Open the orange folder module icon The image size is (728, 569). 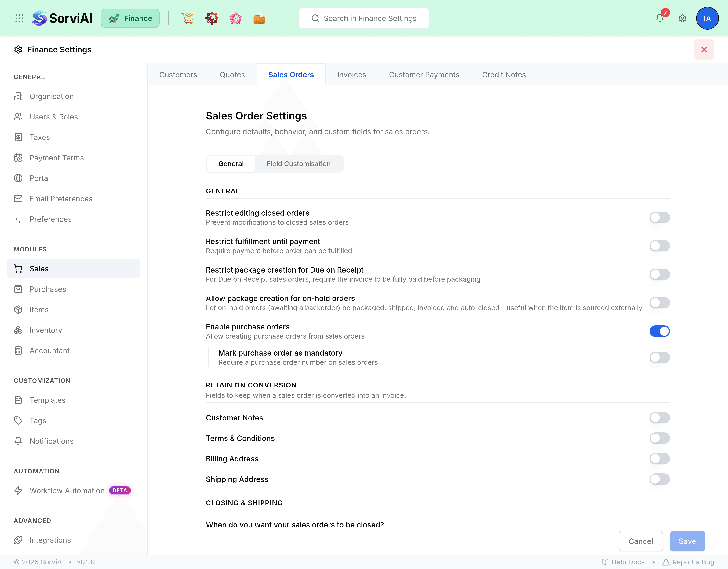coord(259,18)
